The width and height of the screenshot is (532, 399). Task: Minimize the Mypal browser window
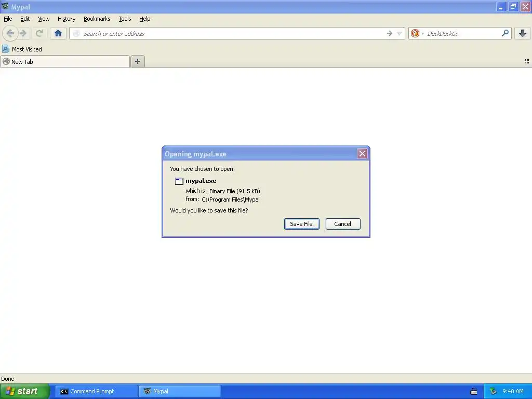(501, 7)
